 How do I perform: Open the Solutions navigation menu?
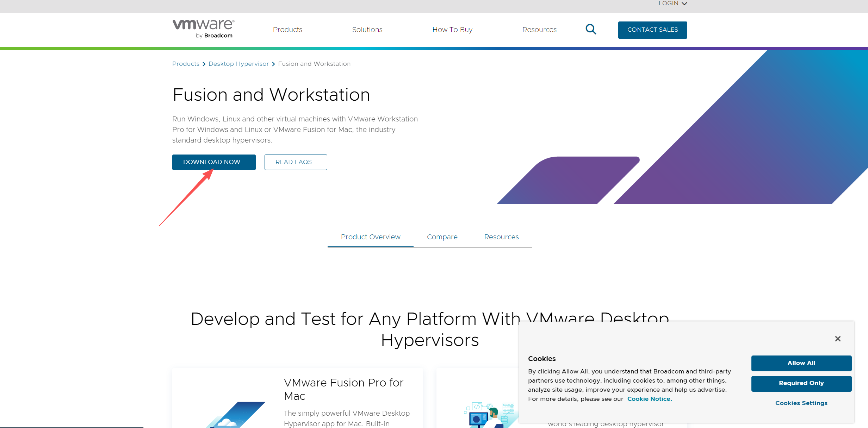click(x=367, y=30)
